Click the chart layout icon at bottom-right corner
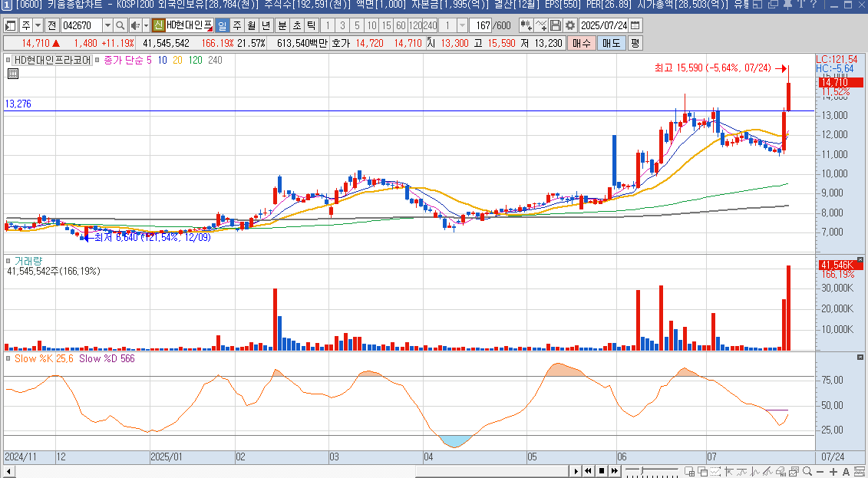 pyautogui.click(x=859, y=472)
